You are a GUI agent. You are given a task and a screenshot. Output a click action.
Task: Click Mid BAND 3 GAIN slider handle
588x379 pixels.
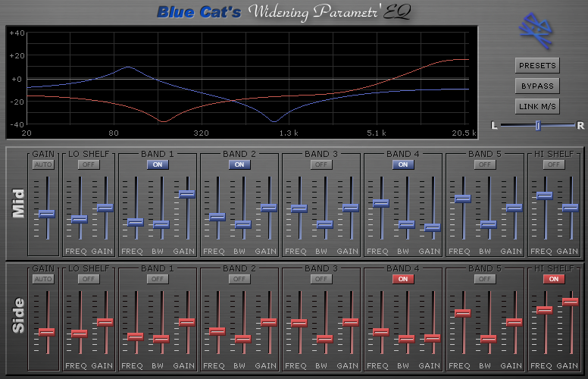click(351, 208)
